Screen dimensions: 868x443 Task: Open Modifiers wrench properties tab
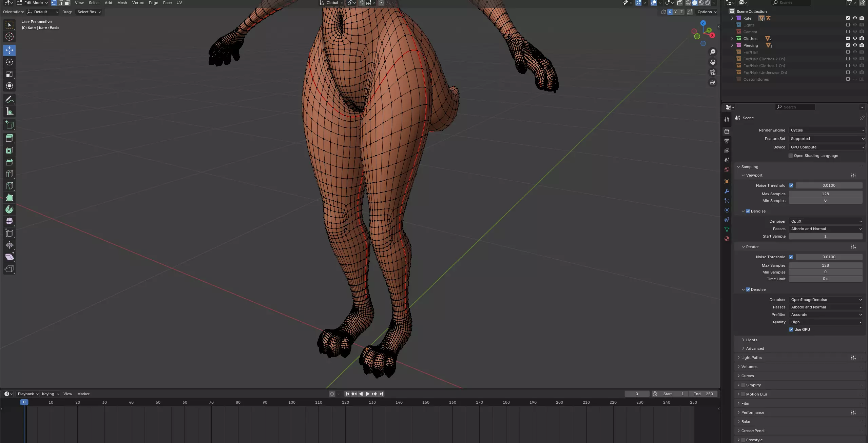pyautogui.click(x=727, y=191)
